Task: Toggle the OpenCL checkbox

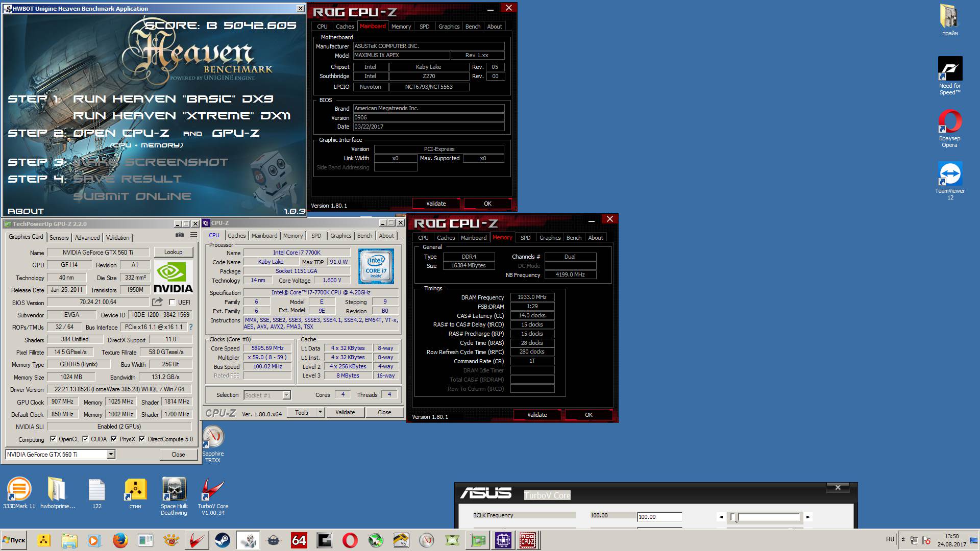Action: pyautogui.click(x=53, y=439)
